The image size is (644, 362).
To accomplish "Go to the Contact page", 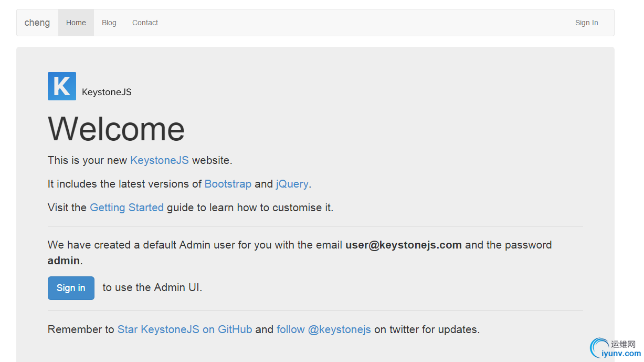I will tap(145, 23).
